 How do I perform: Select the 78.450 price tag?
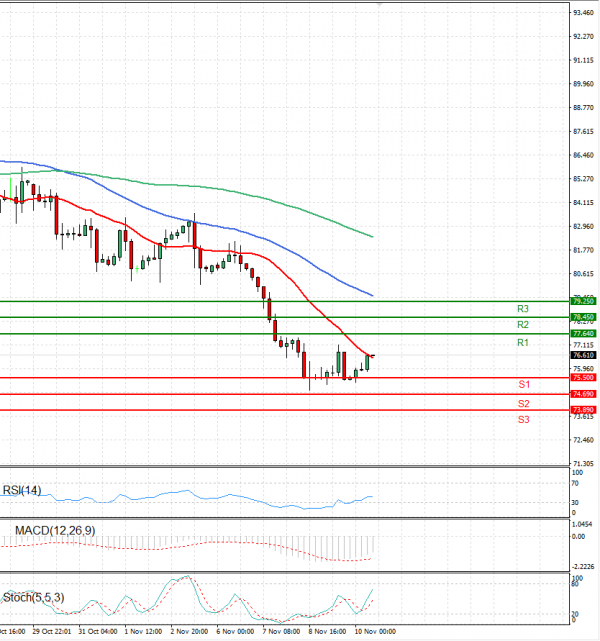pyautogui.click(x=583, y=317)
